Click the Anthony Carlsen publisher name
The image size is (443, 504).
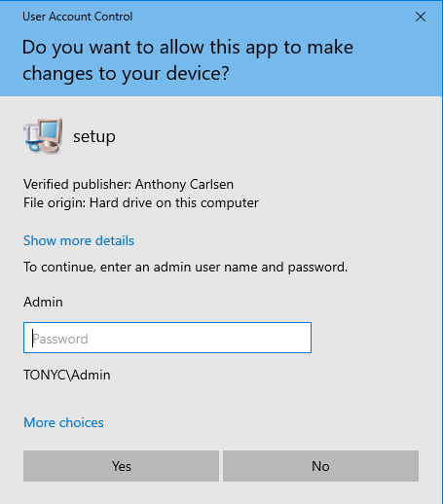(184, 184)
